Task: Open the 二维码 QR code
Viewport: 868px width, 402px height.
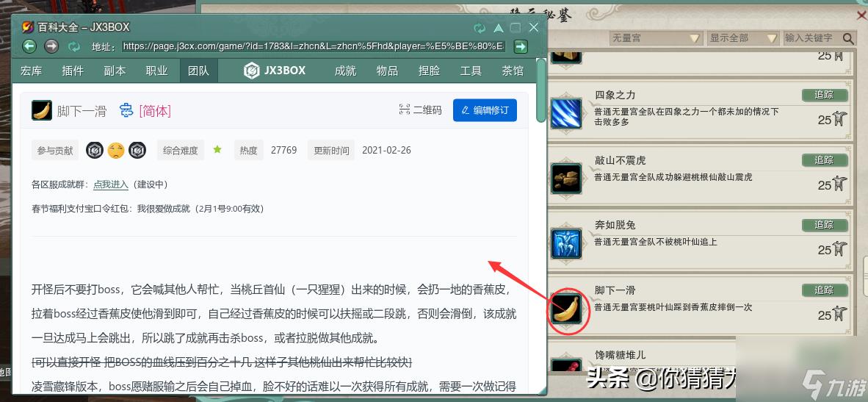Action: coord(420,110)
